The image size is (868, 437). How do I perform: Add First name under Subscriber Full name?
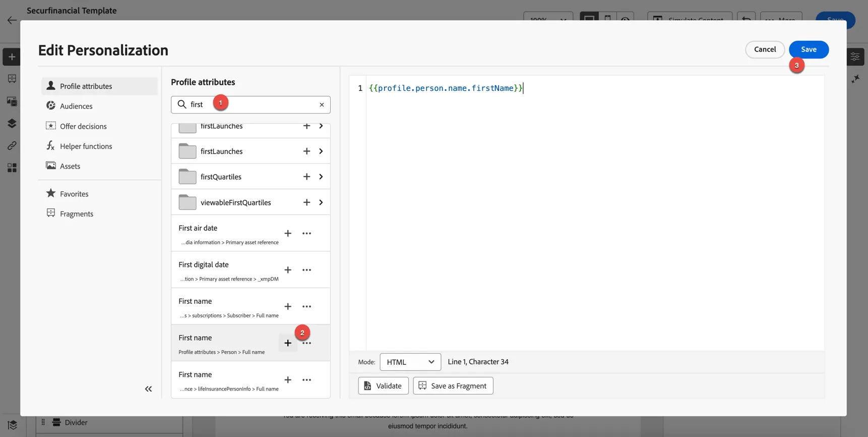coord(288,307)
